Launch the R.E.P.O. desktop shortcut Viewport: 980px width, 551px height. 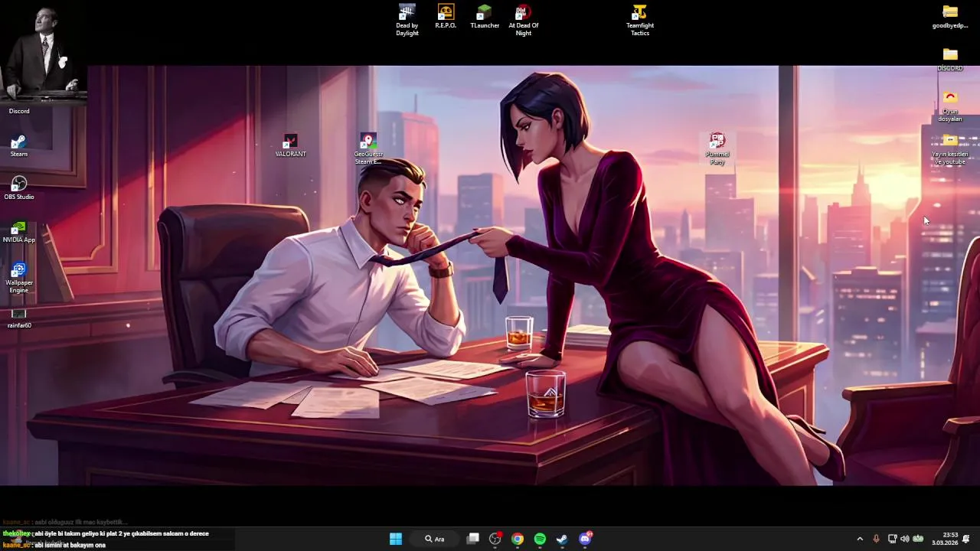click(x=446, y=17)
